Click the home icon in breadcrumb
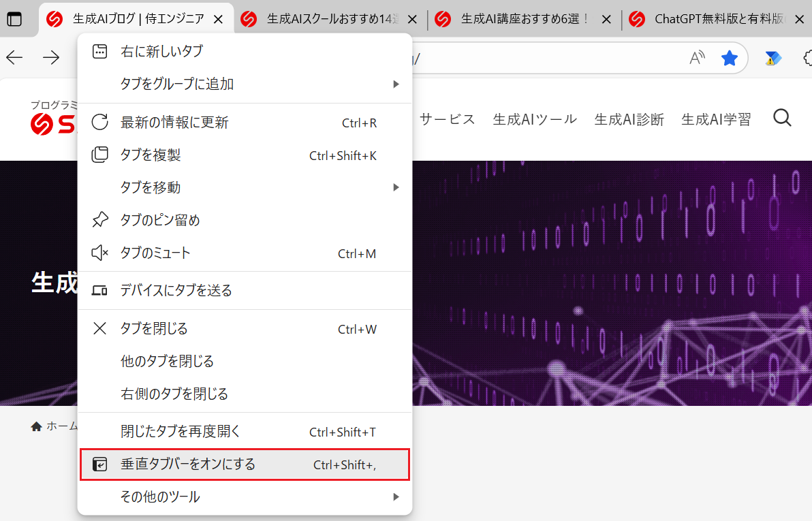 tap(36, 426)
